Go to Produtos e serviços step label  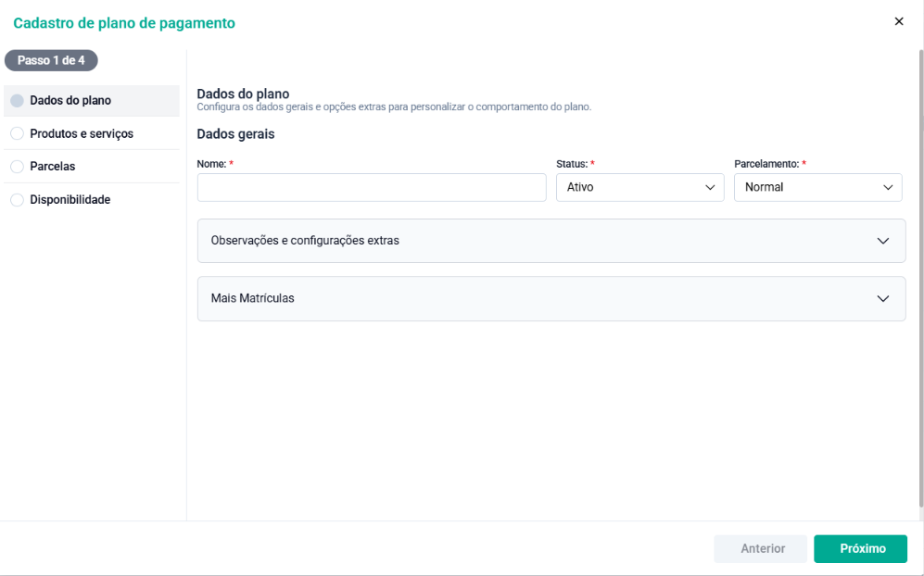point(82,133)
